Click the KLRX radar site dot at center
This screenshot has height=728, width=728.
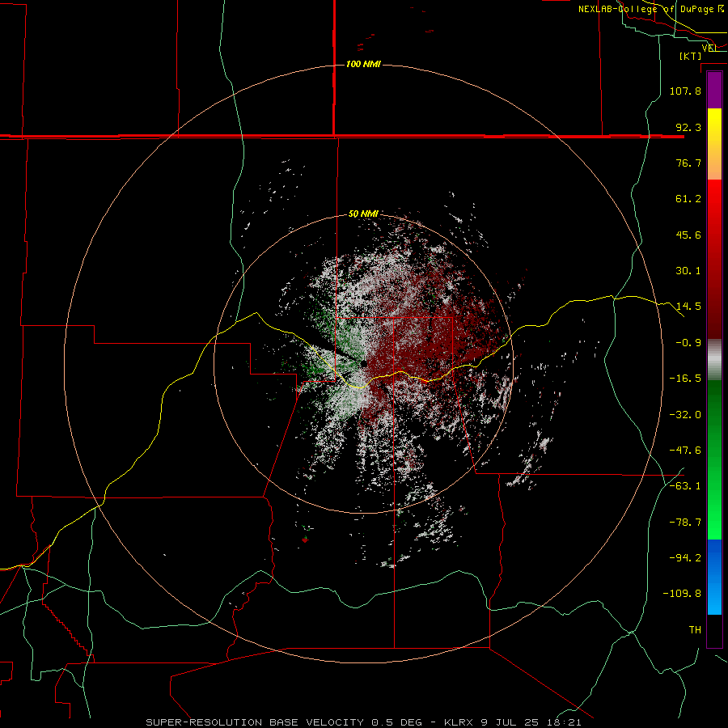click(x=363, y=363)
